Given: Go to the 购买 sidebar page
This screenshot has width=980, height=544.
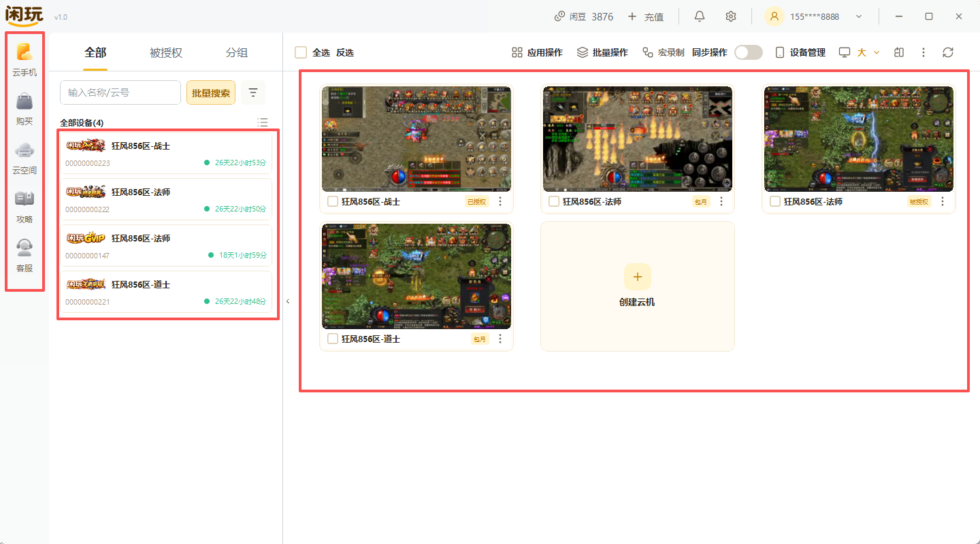Looking at the screenshot, I should pyautogui.click(x=24, y=109).
